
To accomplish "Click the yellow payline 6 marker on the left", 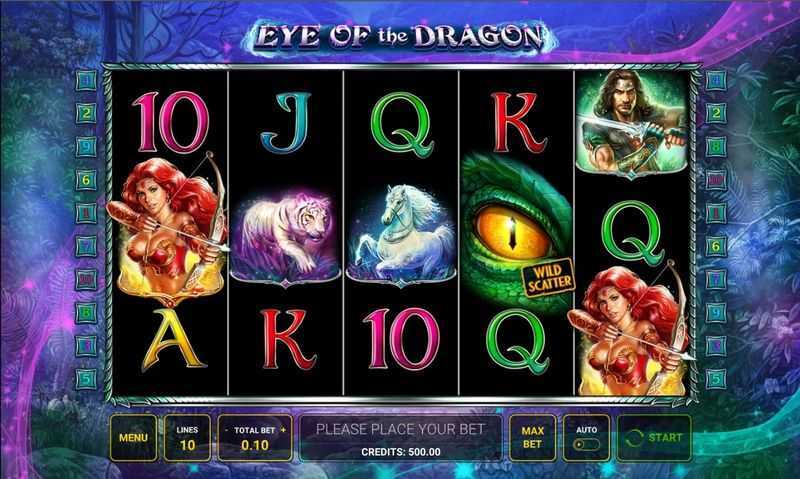I will point(86,180).
